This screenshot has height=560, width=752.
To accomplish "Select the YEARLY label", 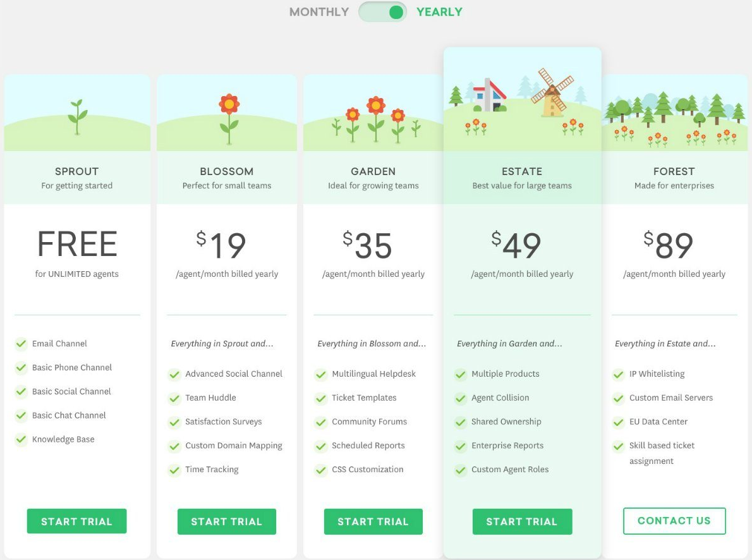I will point(439,11).
